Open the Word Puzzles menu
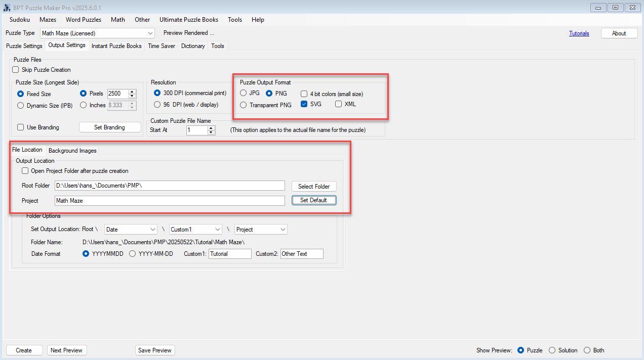 (84, 20)
